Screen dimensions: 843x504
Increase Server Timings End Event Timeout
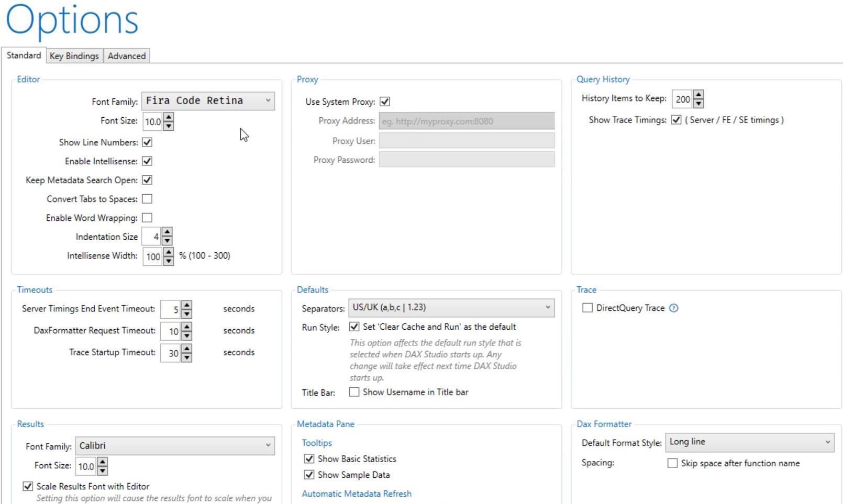187,305
